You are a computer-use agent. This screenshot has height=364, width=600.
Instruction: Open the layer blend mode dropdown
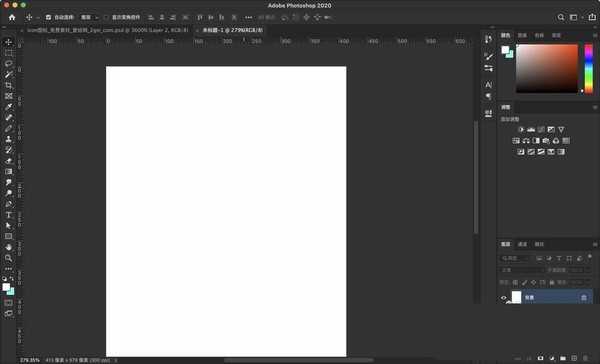tap(522, 270)
